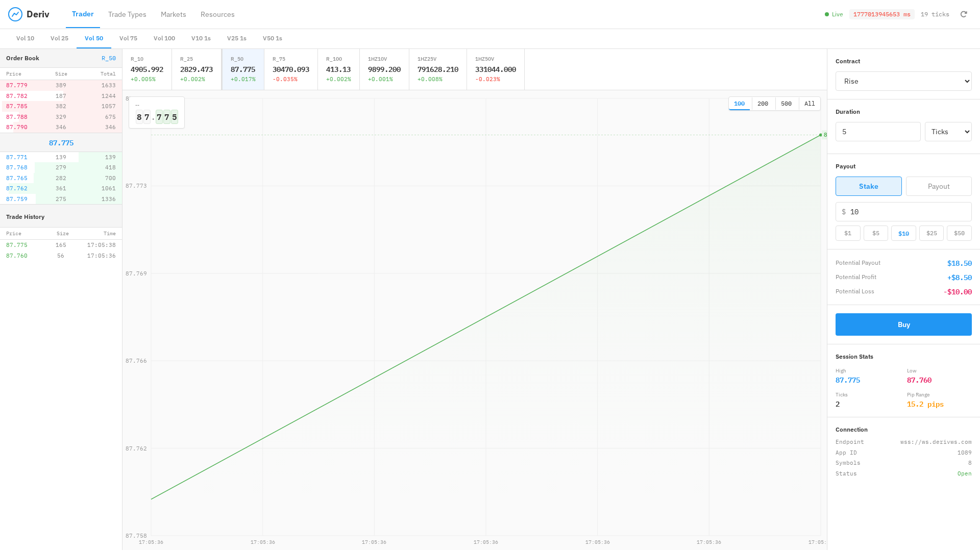Image resolution: width=980 pixels, height=551 pixels.
Task: Choose the $5 quick stake
Action: pos(876,233)
